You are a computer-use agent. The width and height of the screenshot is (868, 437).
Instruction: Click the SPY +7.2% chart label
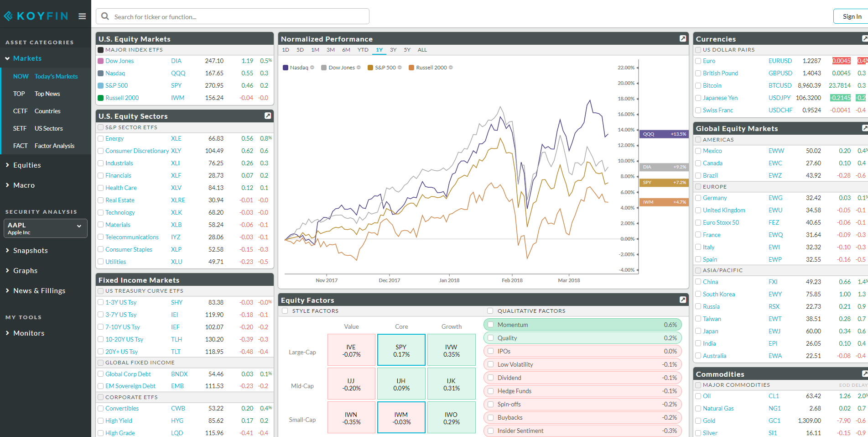point(664,183)
